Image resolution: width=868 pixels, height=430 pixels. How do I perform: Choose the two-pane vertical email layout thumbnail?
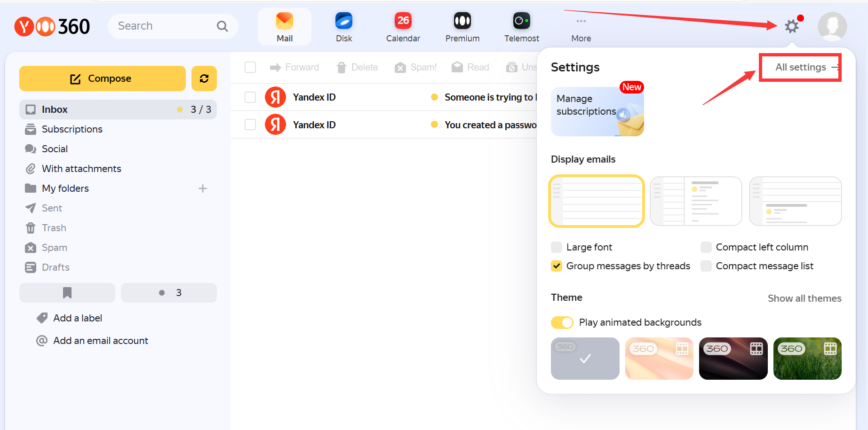pos(696,201)
